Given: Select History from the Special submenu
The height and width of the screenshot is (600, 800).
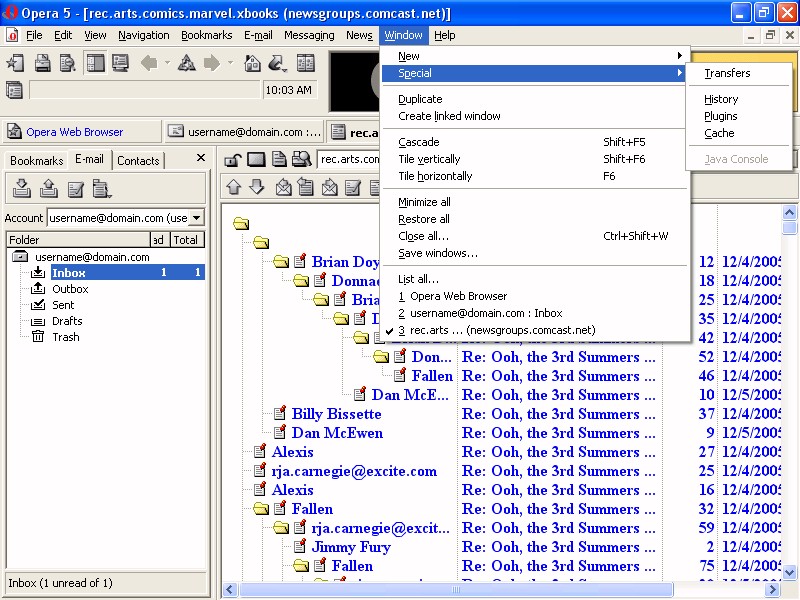Looking at the screenshot, I should click(721, 99).
